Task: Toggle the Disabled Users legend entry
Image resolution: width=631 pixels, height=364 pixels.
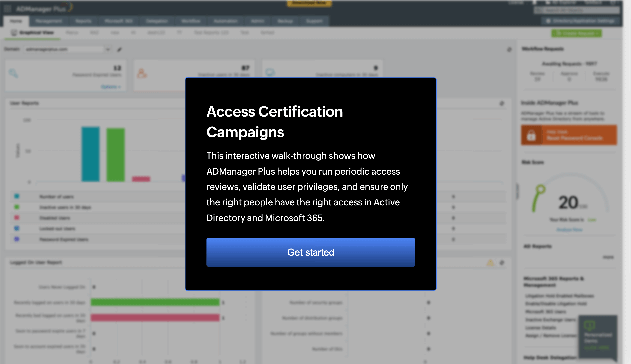Action: click(x=55, y=218)
